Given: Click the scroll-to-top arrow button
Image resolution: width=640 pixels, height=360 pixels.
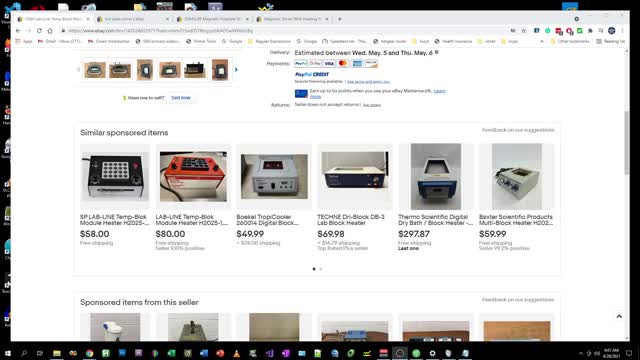Looking at the screenshot, I should 619,316.
